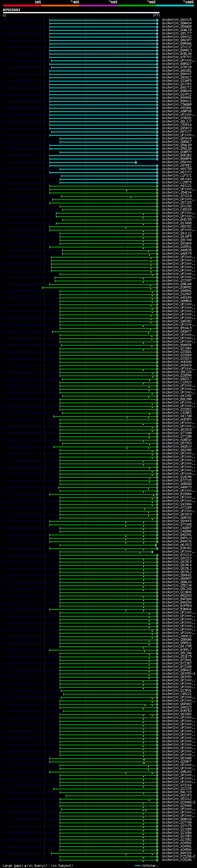Select the UniRef100_Q7ZVM7 label
This screenshot has width=197, height=868.
(177, 281)
